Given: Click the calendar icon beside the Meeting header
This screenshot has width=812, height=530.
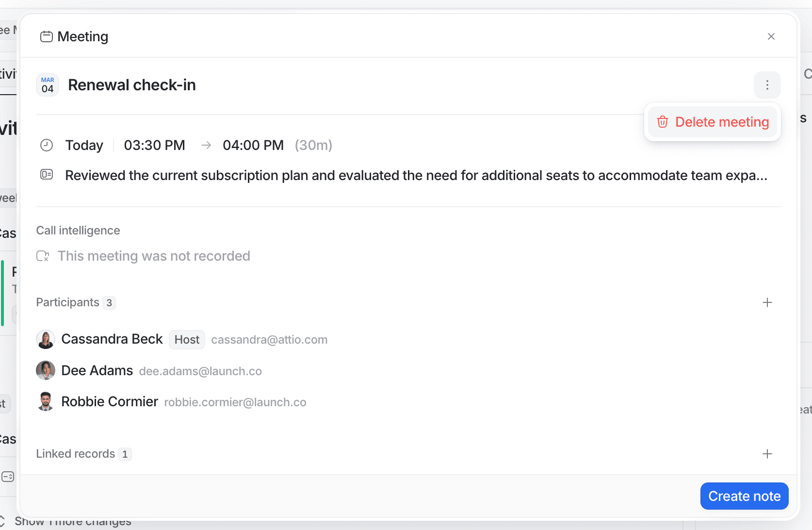Looking at the screenshot, I should coord(47,36).
